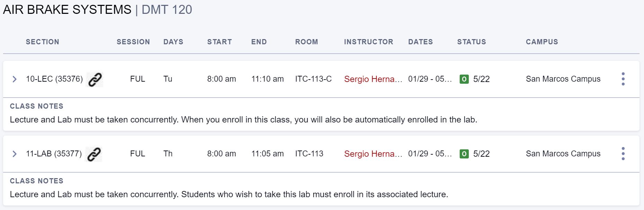Sort by the DAYS column header
This screenshot has width=644, height=210.
point(173,42)
